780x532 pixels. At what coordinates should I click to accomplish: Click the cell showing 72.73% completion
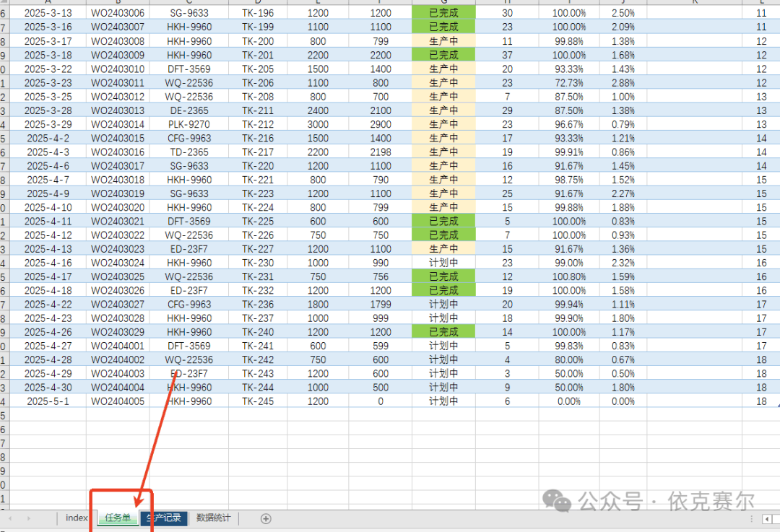click(x=569, y=83)
